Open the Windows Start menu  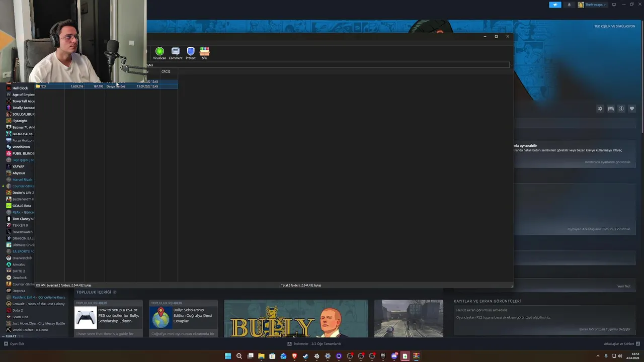(228, 356)
